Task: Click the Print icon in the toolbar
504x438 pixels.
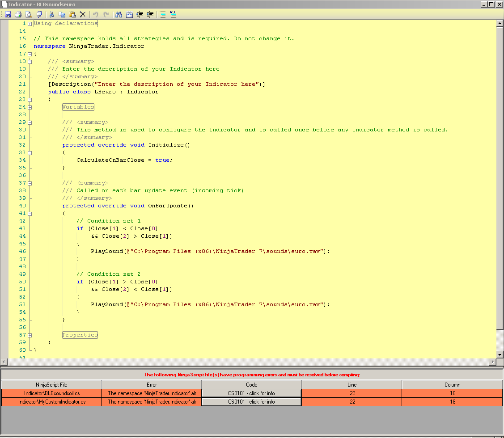Action: [18, 14]
